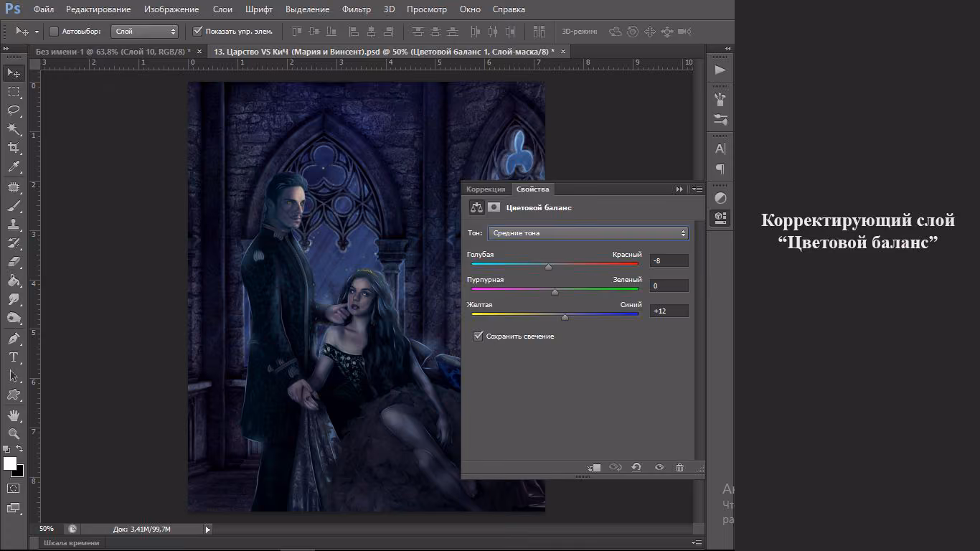Image resolution: width=980 pixels, height=551 pixels.
Task: Select the Move tool
Action: coord(14,73)
